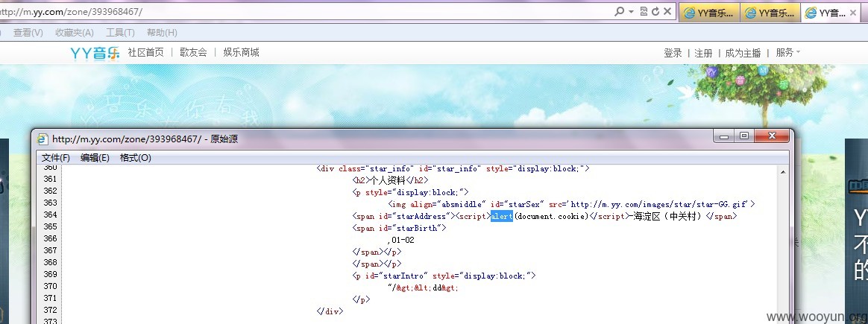Toggle the compatibility view icon

click(644, 12)
